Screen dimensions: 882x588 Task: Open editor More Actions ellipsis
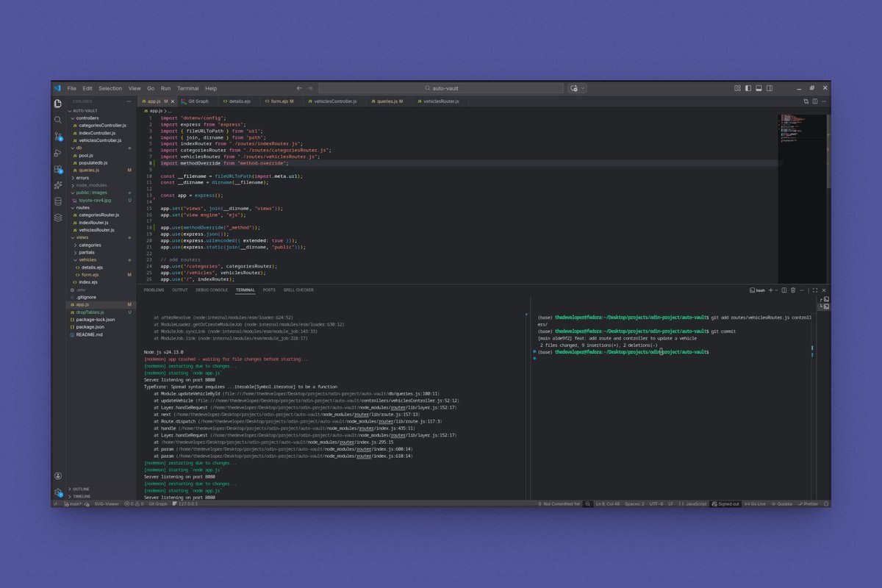824,101
